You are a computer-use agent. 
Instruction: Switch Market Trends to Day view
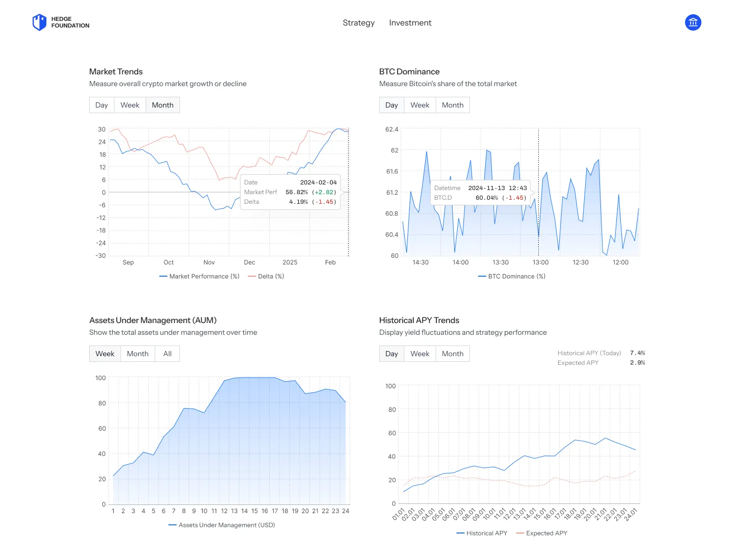tap(101, 104)
